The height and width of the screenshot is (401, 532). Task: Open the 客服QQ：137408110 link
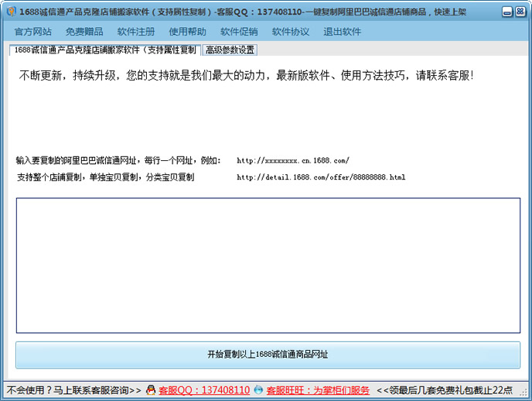click(x=204, y=390)
